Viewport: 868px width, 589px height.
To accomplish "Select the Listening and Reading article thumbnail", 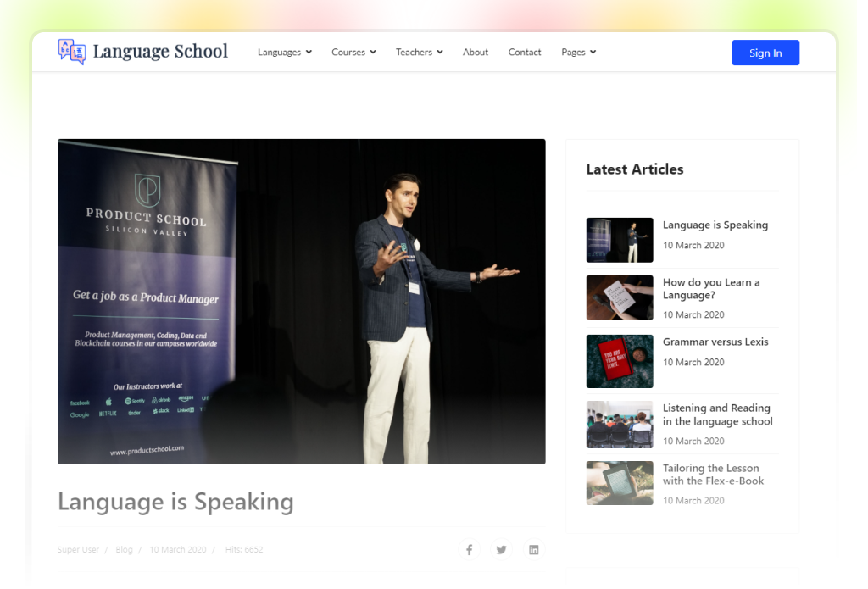I will 619,424.
